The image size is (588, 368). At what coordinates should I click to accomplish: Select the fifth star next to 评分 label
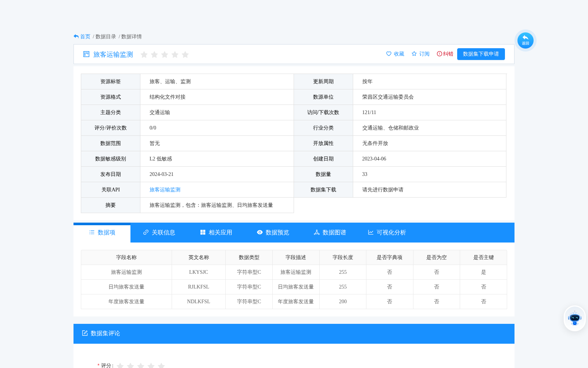[161, 365]
